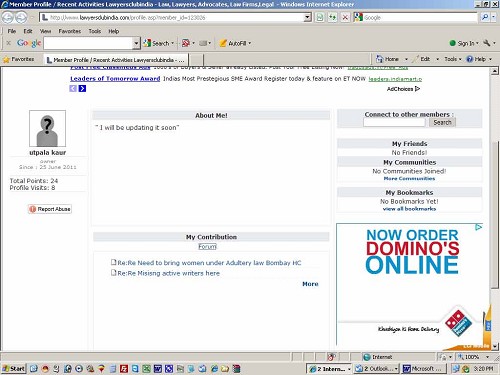Viewport: 500px width, 375px height.
Task: Click the gray toolbar icon beside popup blocker
Action: coord(203,43)
